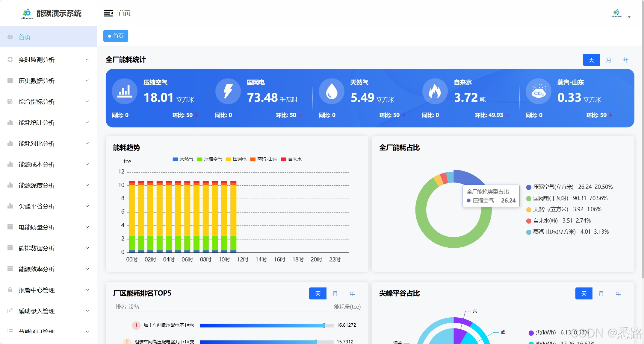Toggle 自来水(吨) entry in the donut chart legend

point(545,221)
